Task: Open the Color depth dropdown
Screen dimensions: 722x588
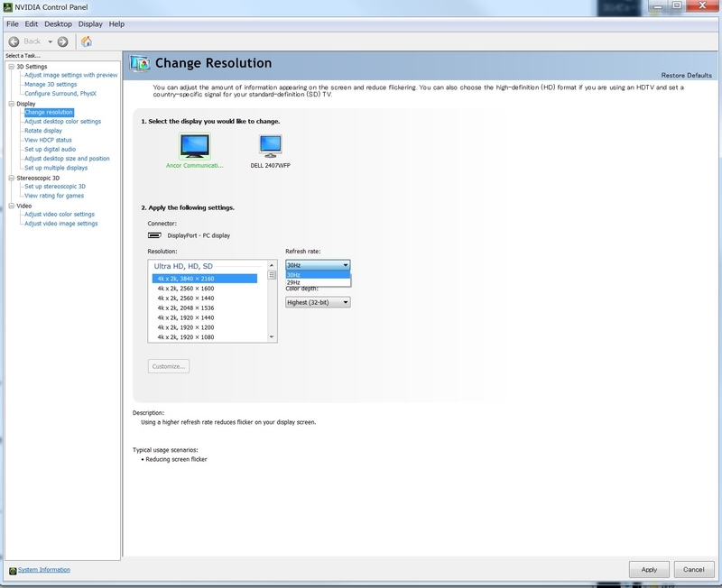Action: (318, 302)
